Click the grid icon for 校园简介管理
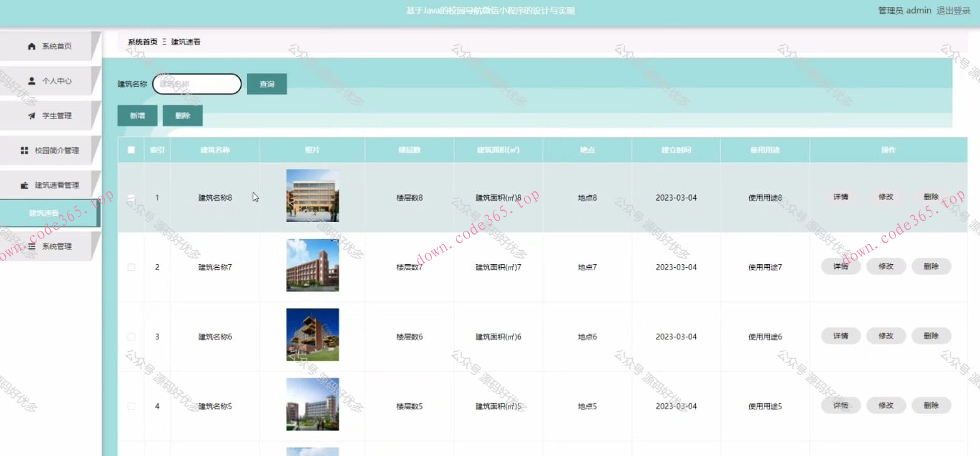This screenshot has height=456, width=980. (x=24, y=151)
